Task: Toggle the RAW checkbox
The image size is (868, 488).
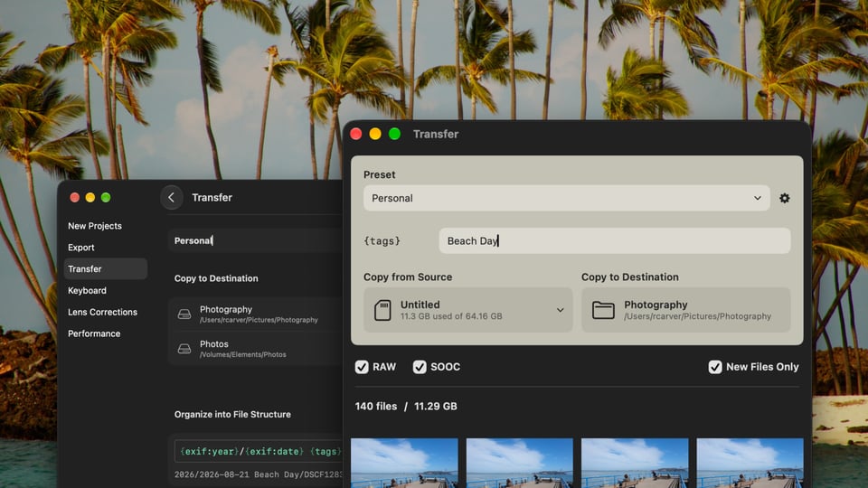Action: [x=362, y=367]
